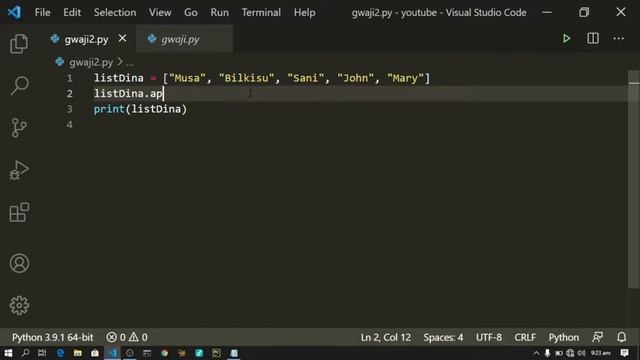Viewport: 640px width, 360px height.
Task: Open the Explorer view in the activity bar
Action: click(19, 44)
